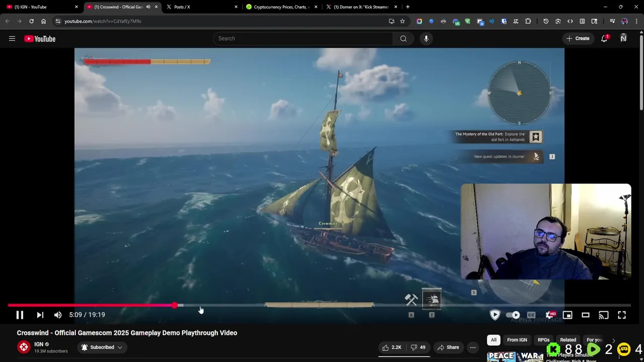
Task: Open the browser profile avatar
Action: coord(624,21)
